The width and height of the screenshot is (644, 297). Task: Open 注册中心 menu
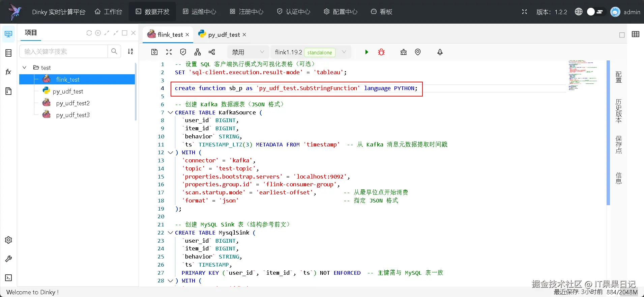point(247,12)
